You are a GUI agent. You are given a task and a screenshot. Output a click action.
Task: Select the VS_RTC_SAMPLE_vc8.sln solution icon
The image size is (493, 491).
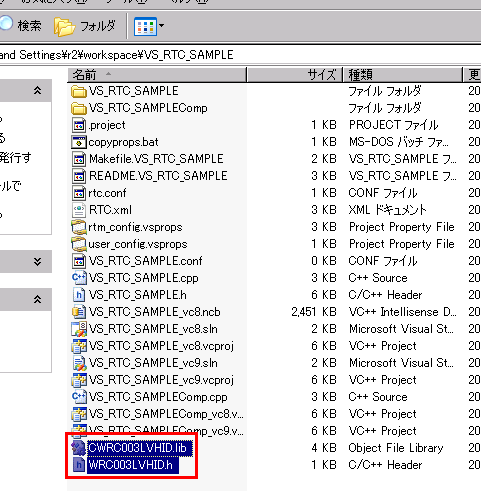(79, 329)
